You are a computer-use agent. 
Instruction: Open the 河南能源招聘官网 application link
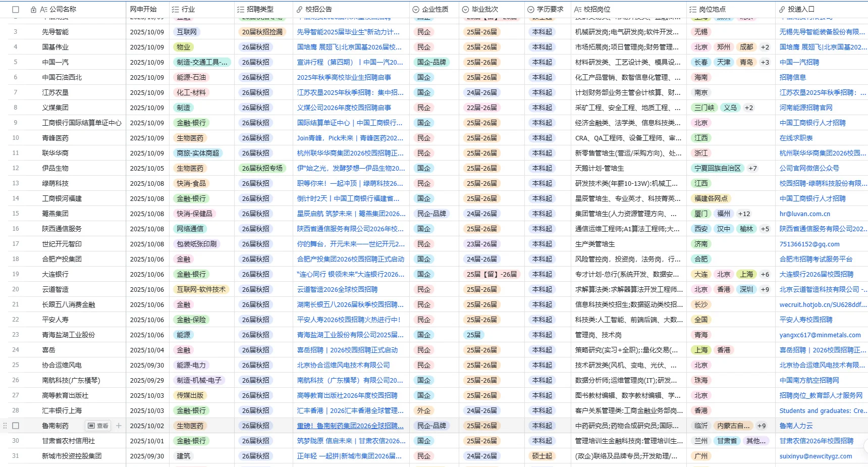coord(806,108)
